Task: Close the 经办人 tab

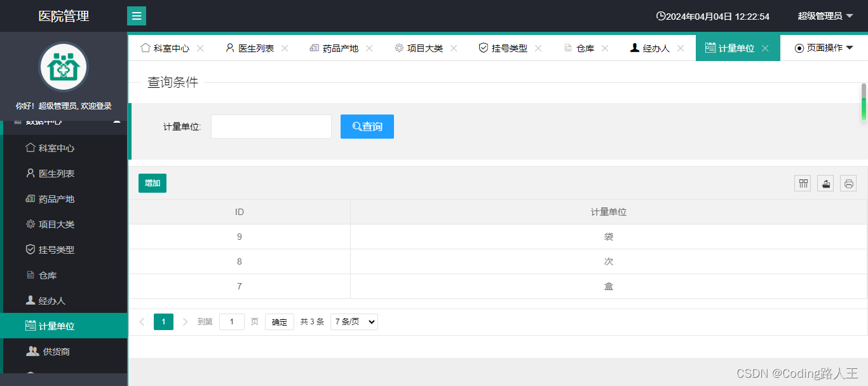Action: point(681,48)
